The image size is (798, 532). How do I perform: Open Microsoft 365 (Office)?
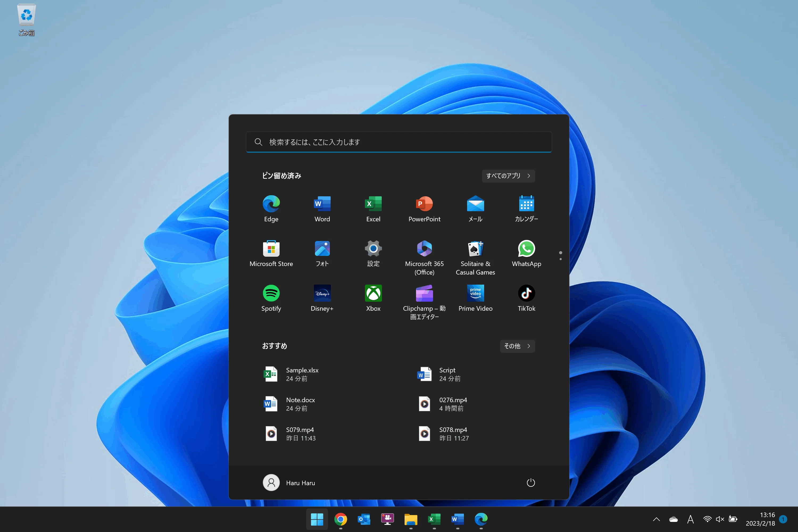[x=424, y=257]
